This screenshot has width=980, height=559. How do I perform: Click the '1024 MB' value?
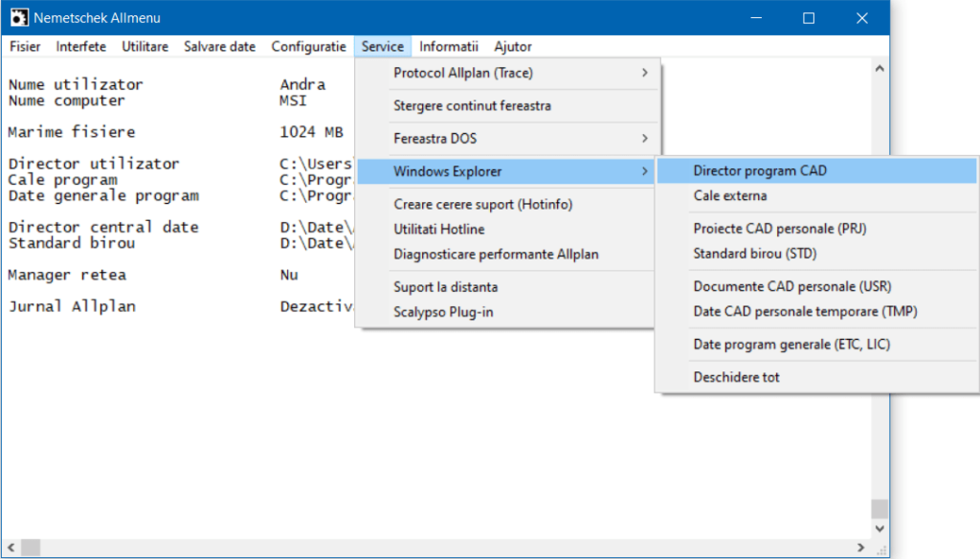[311, 132]
